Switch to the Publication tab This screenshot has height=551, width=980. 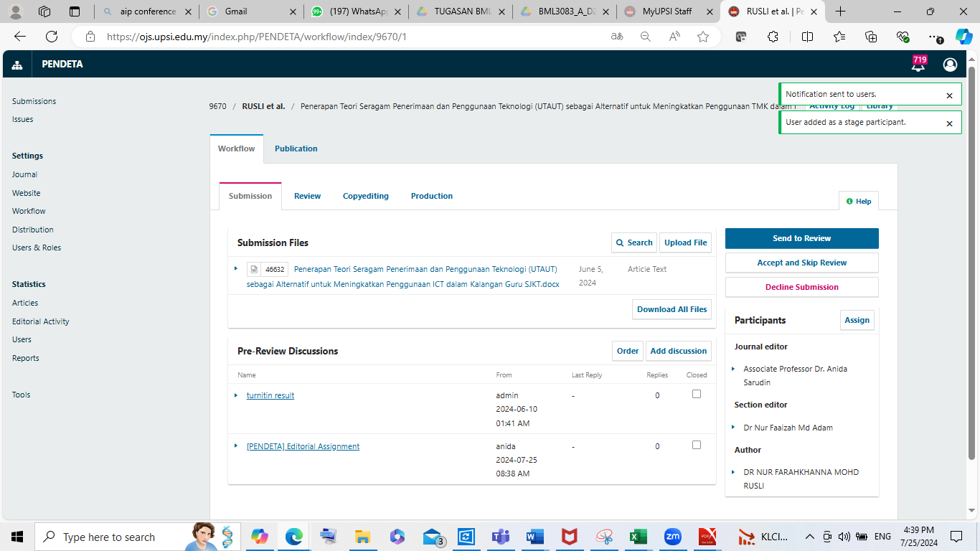click(x=296, y=149)
